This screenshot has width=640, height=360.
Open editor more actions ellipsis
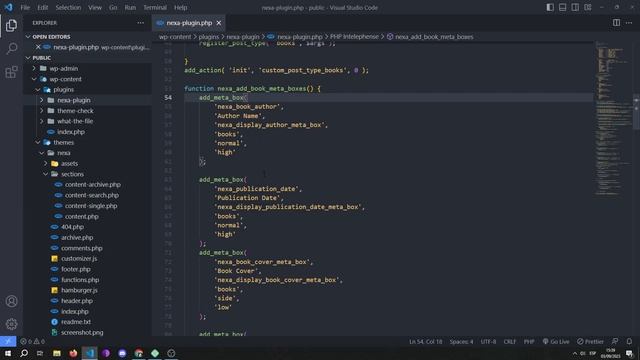(629, 23)
